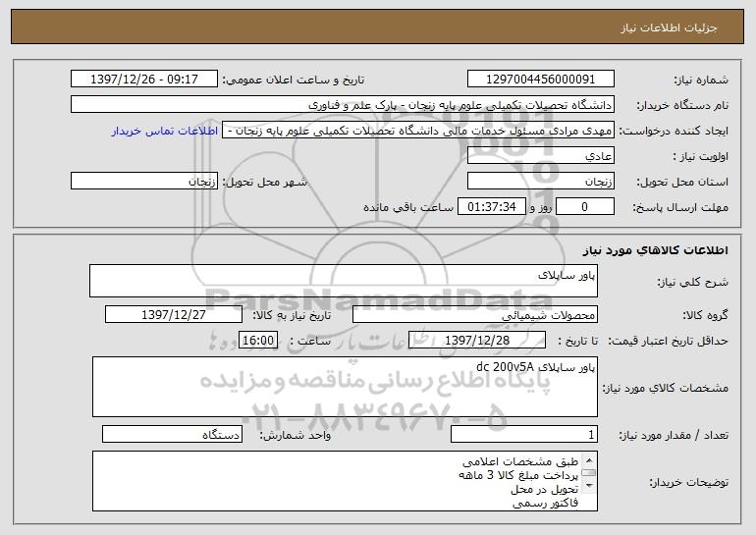This screenshot has width=756, height=535.
Task: Click the مشخصات کالا box dc 200v5A
Action: click(x=345, y=387)
